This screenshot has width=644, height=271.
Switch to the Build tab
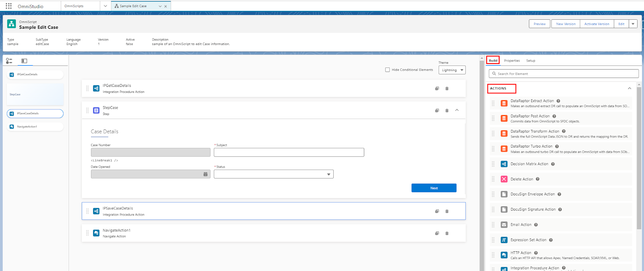point(493,60)
